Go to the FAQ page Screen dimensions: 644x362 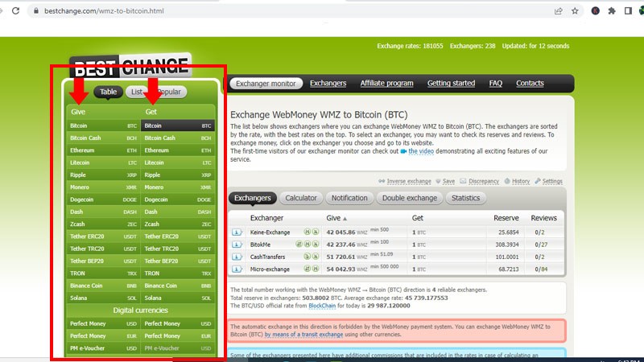[495, 83]
